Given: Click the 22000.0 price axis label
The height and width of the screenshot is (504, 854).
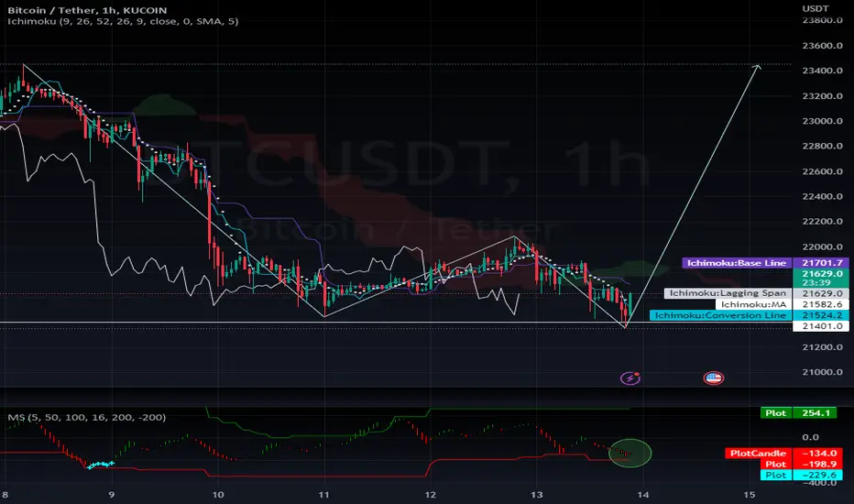Looking at the screenshot, I should click(x=823, y=247).
